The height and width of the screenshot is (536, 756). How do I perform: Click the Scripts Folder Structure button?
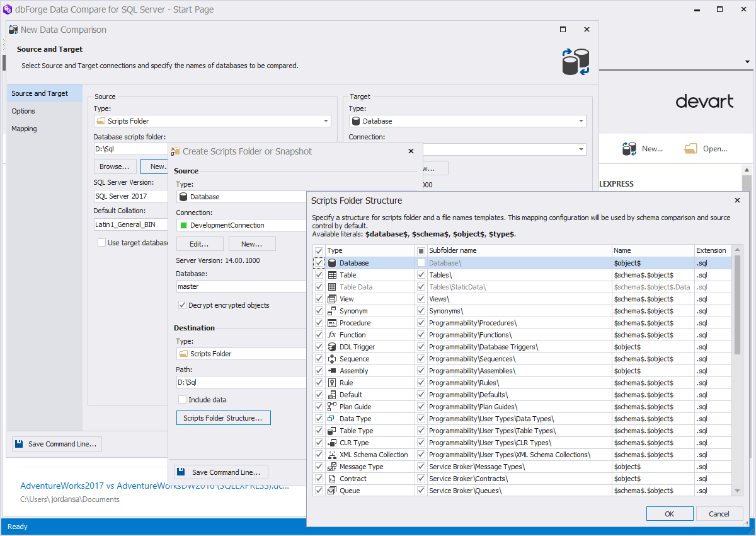[223, 417]
